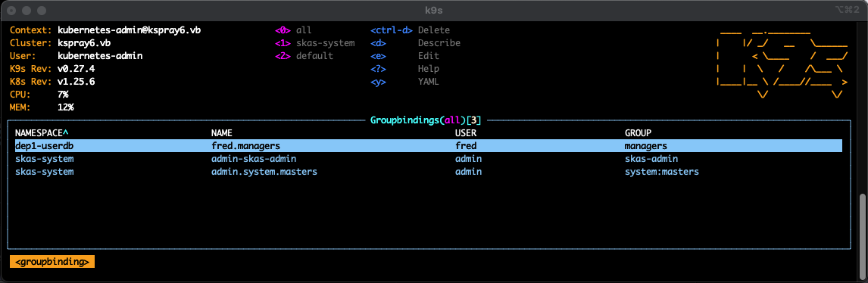Click the Groupbindings(all)[3] table title
The width and height of the screenshot is (868, 283).
click(426, 120)
